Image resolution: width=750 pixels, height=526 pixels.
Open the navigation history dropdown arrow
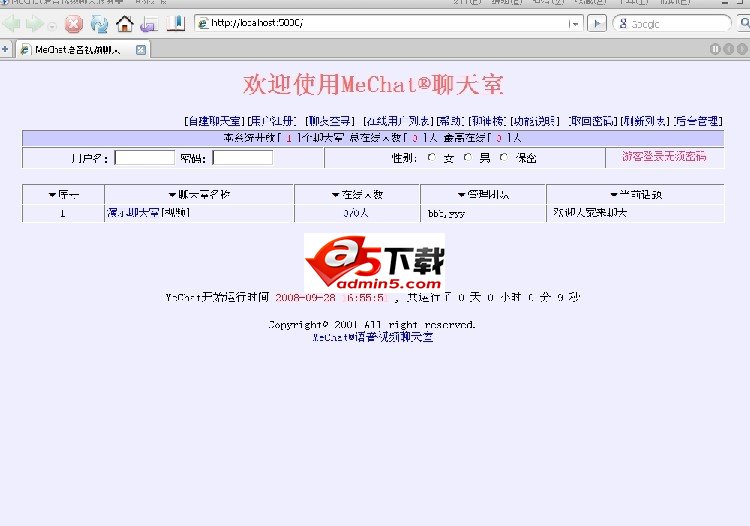click(x=52, y=25)
